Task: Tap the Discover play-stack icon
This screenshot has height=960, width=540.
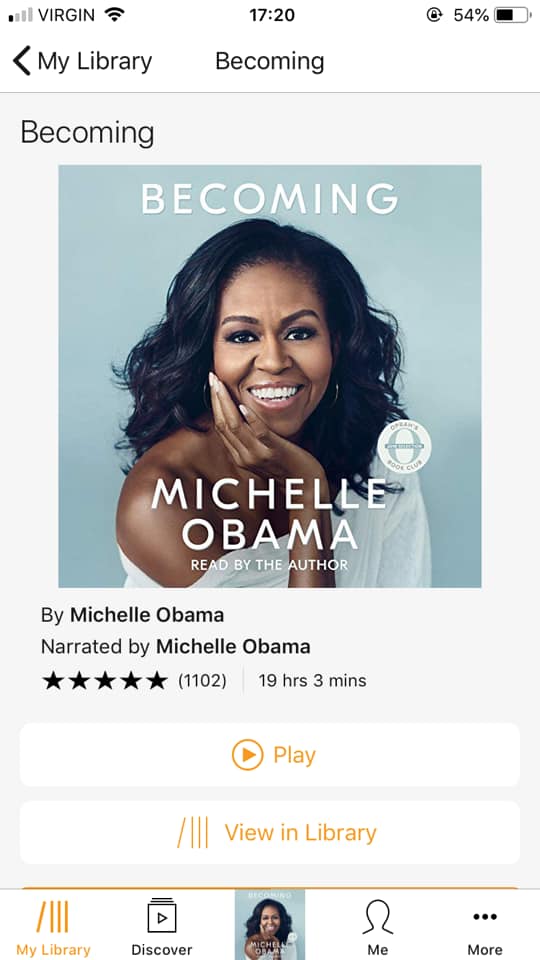Action: [162, 915]
